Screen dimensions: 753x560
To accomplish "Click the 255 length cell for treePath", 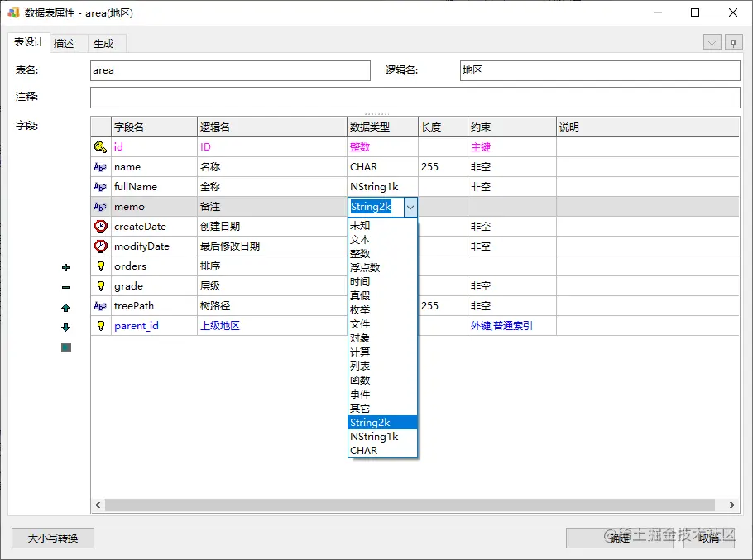I will (x=444, y=306).
